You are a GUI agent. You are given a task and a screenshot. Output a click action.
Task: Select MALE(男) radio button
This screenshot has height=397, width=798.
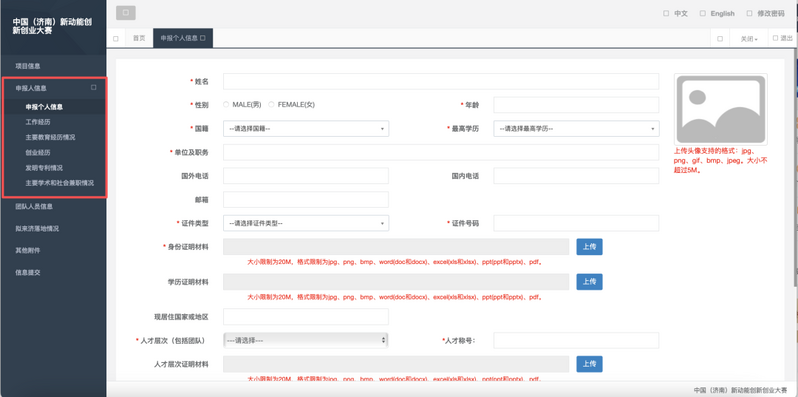[x=226, y=104]
